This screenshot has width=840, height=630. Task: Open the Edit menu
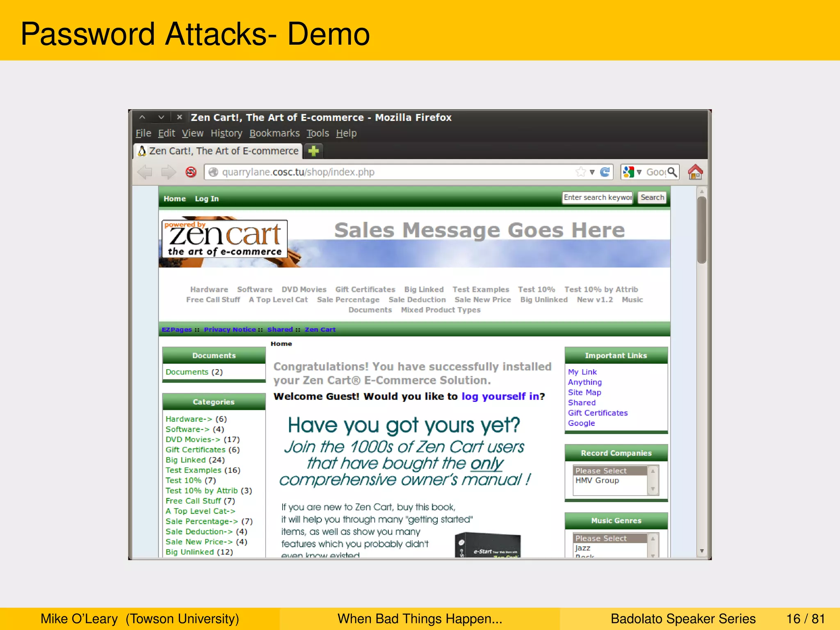(167, 133)
